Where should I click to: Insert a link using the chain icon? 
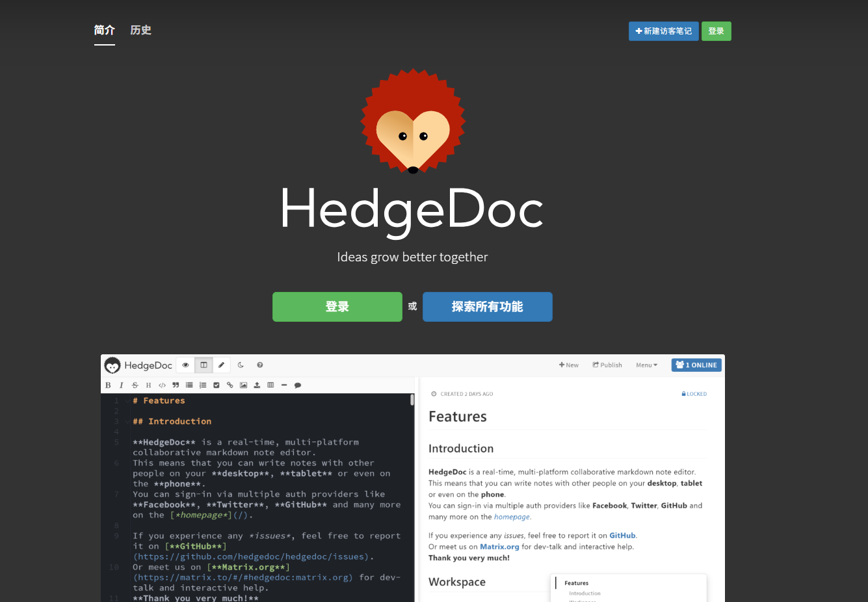coord(230,386)
